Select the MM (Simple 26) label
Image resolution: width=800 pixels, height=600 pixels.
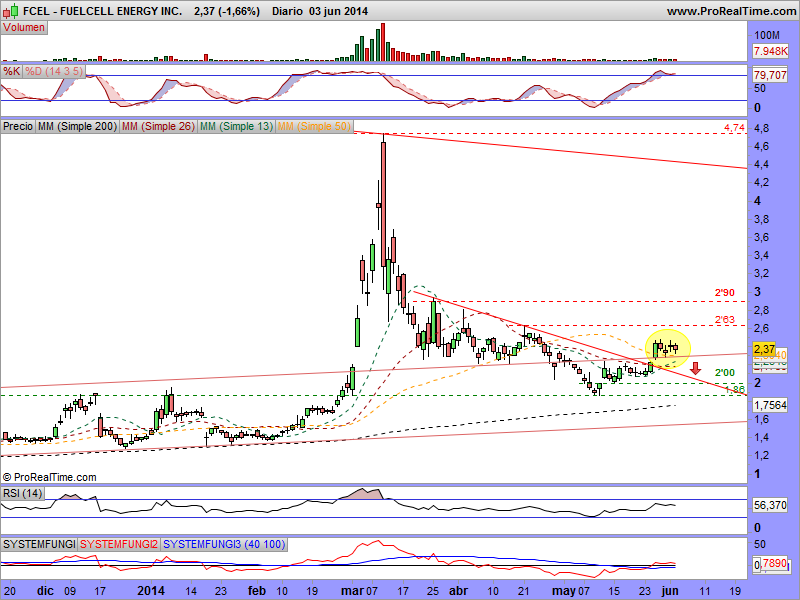click(x=158, y=126)
